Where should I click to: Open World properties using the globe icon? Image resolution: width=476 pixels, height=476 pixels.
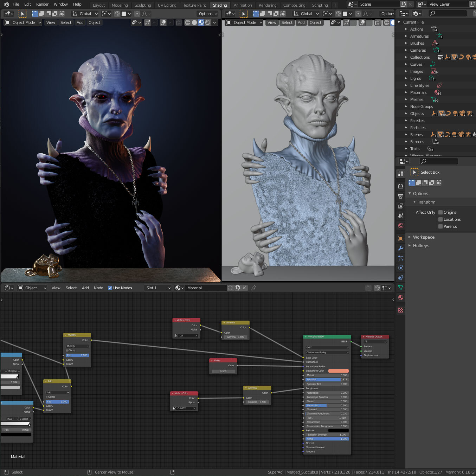[x=400, y=225]
